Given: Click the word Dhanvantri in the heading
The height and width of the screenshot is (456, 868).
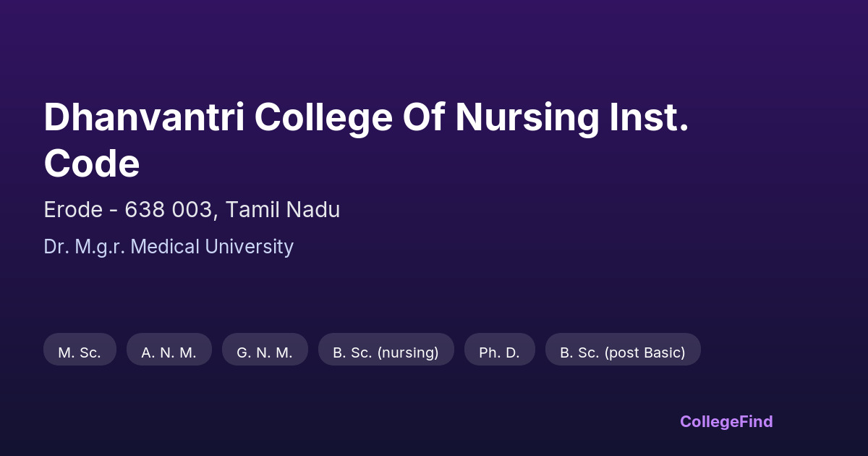Looking at the screenshot, I should 142,117.
